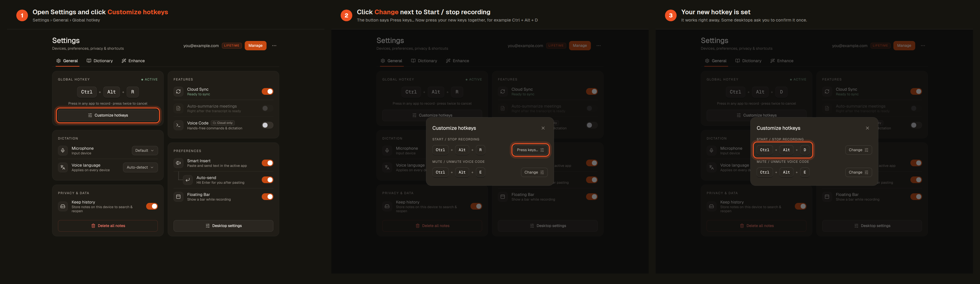Enable the Voice Code switch in step 1
980x284 pixels.
268,125
